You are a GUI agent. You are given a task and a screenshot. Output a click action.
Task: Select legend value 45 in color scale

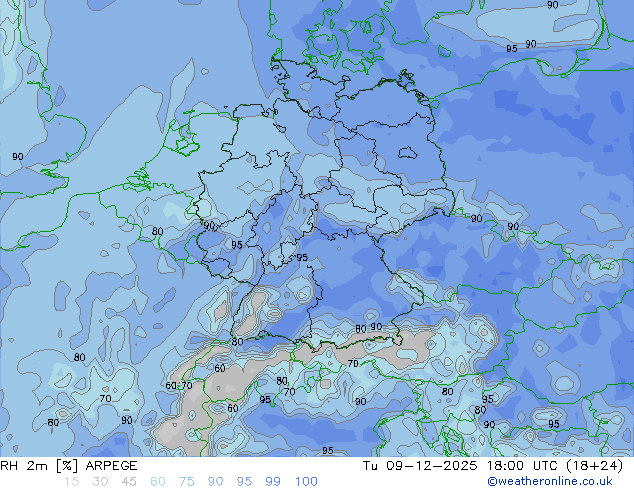tap(129, 482)
